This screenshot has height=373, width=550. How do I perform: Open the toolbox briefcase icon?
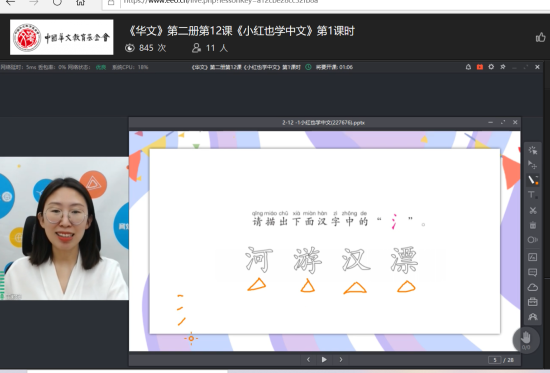pyautogui.click(x=532, y=302)
